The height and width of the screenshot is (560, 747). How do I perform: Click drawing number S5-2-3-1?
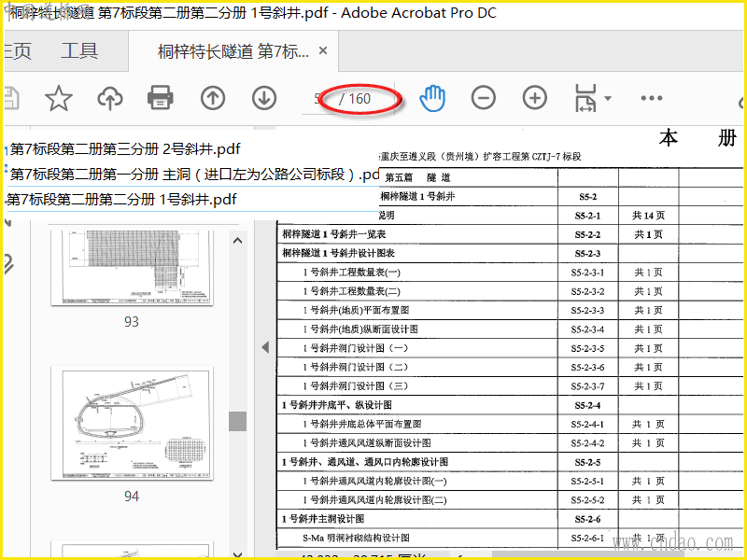pos(587,273)
